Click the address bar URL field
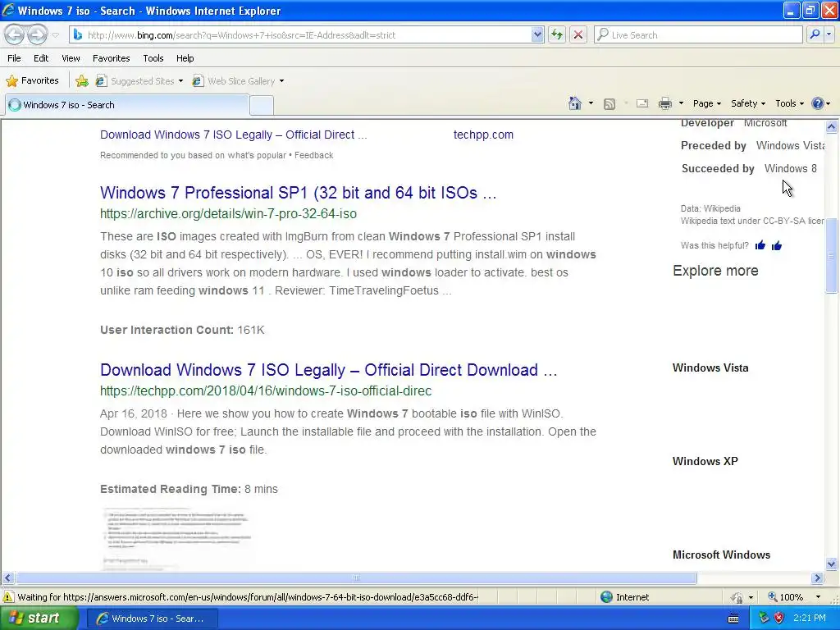The image size is (840, 630). click(301, 35)
